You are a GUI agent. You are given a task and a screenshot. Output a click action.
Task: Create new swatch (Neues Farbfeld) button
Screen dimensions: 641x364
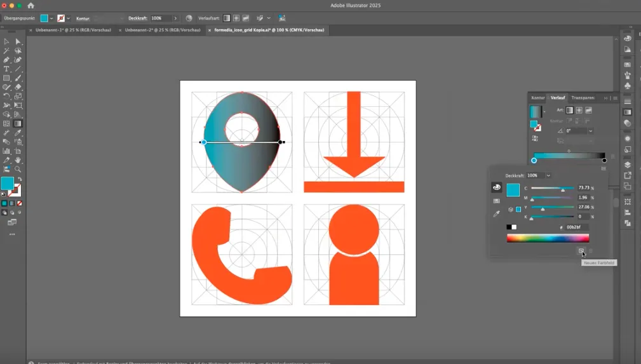581,251
